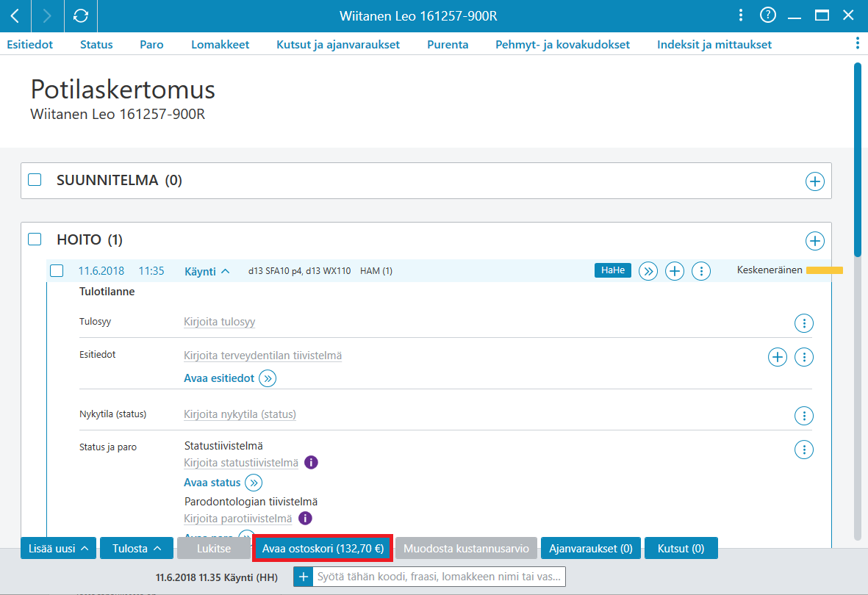
Task: Check the SUUNNITELMA checkbox
Action: click(x=35, y=180)
